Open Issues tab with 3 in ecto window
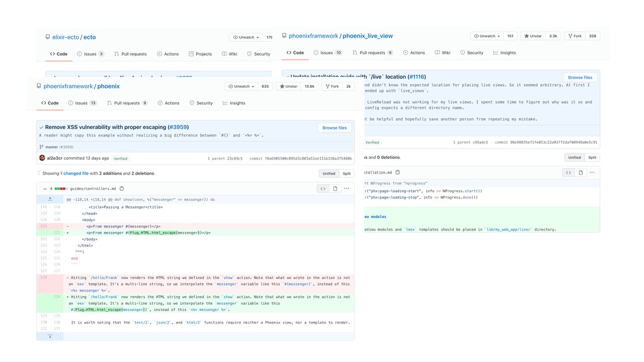 click(91, 54)
